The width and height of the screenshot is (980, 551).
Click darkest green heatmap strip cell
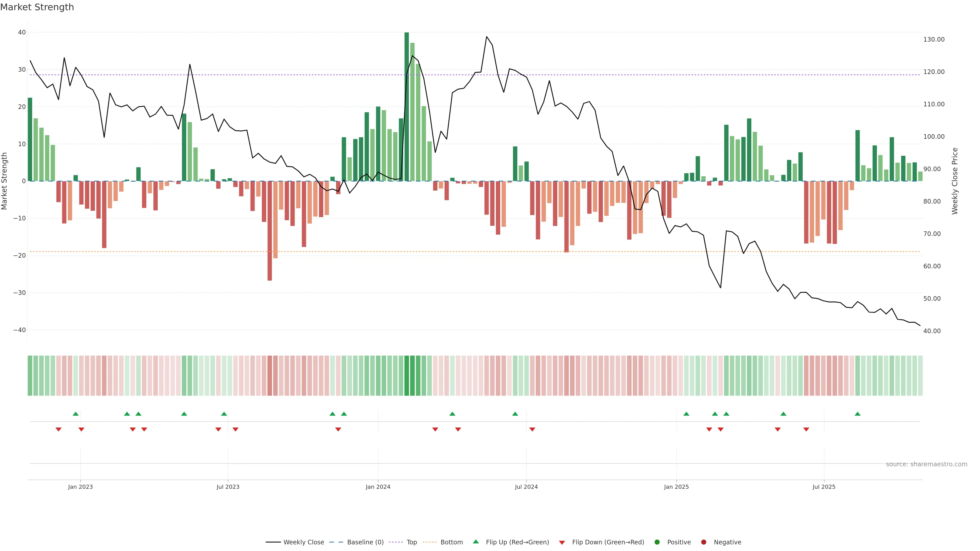pos(407,375)
